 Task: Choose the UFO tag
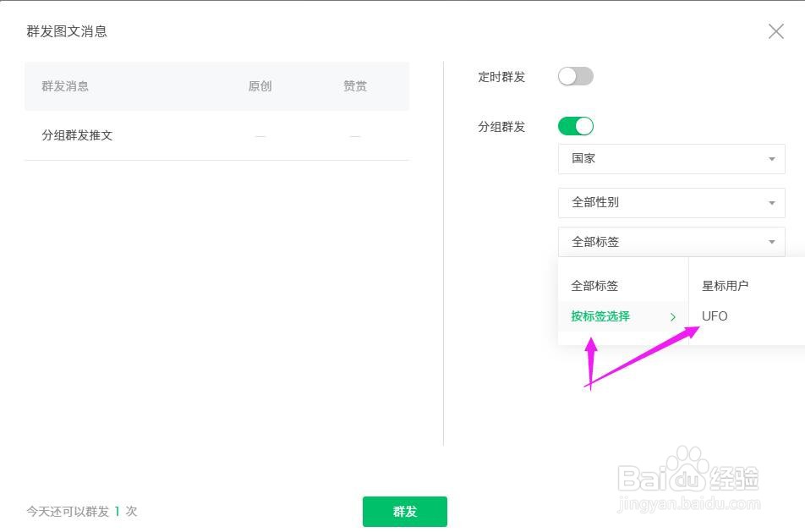click(x=715, y=316)
